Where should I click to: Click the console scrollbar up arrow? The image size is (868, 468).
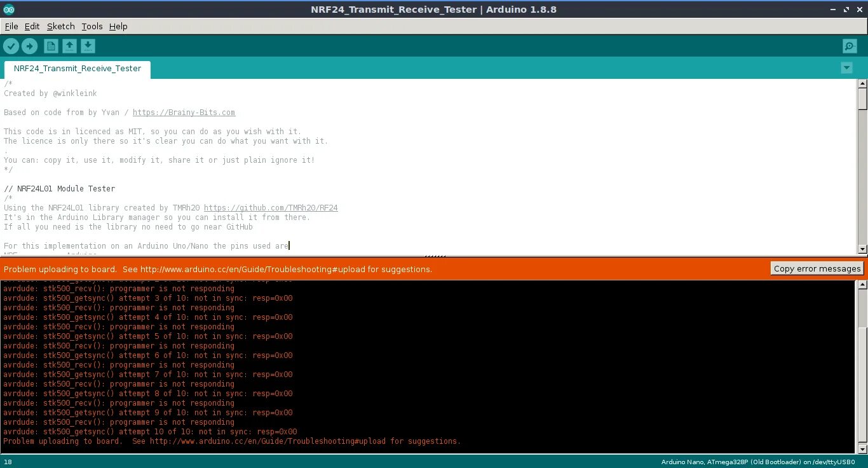tap(862, 285)
